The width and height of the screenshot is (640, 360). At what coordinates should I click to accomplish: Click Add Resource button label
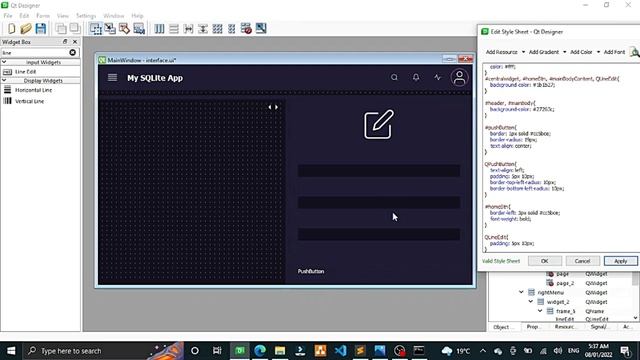502,52
